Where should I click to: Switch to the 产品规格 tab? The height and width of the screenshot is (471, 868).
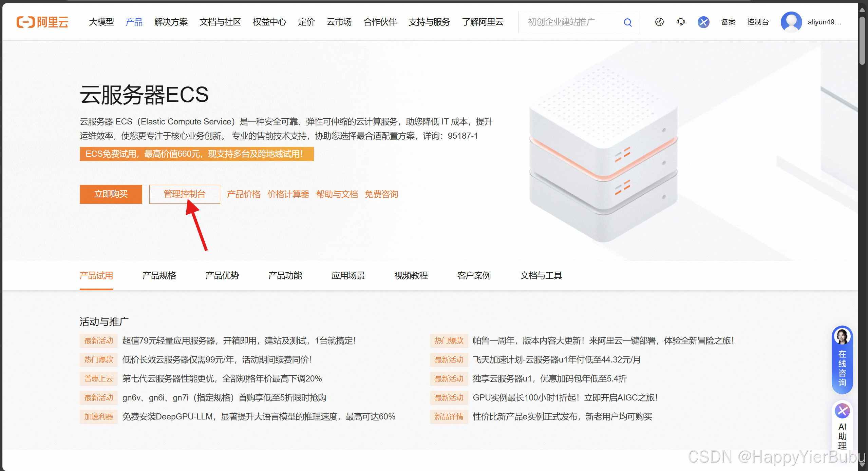(159, 275)
